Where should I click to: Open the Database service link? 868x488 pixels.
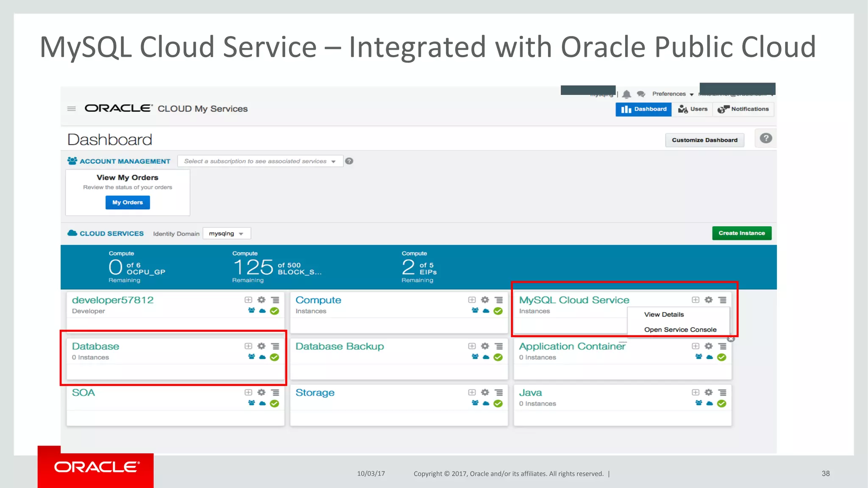point(95,346)
